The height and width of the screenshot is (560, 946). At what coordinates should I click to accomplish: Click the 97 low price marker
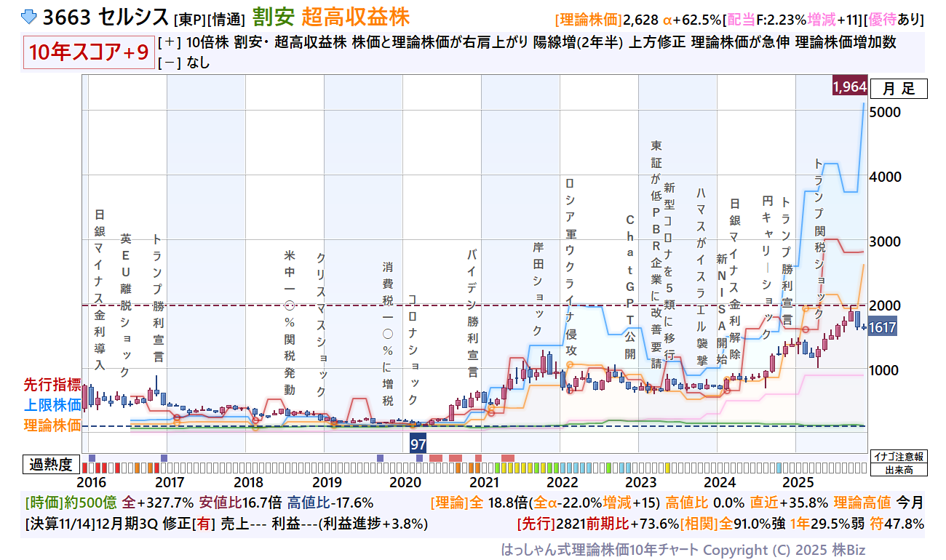pos(418,443)
